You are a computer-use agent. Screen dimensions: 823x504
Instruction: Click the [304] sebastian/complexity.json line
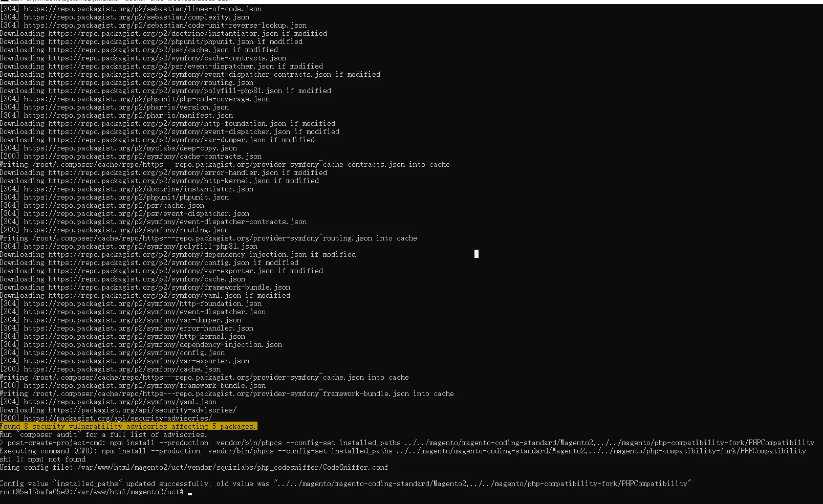(x=125, y=17)
